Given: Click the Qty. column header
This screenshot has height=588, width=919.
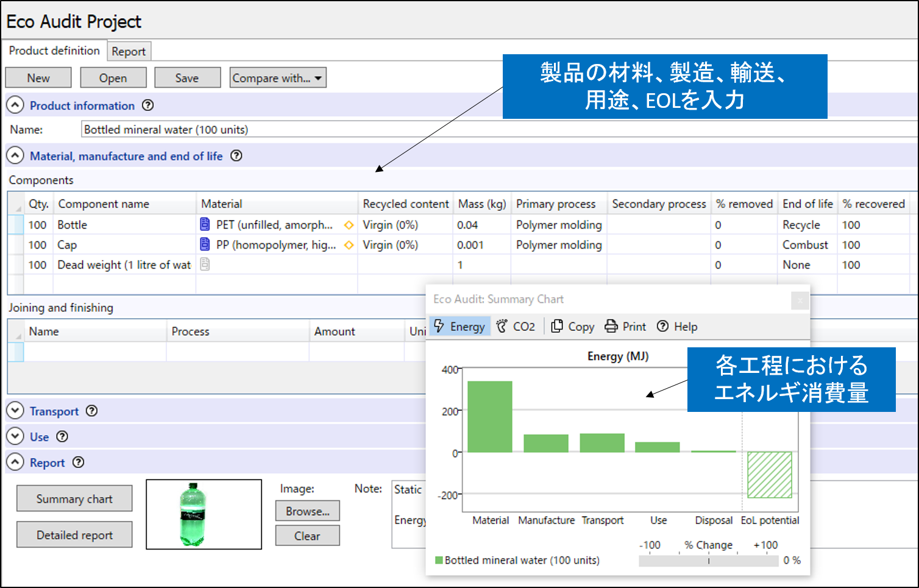Looking at the screenshot, I should (x=38, y=204).
